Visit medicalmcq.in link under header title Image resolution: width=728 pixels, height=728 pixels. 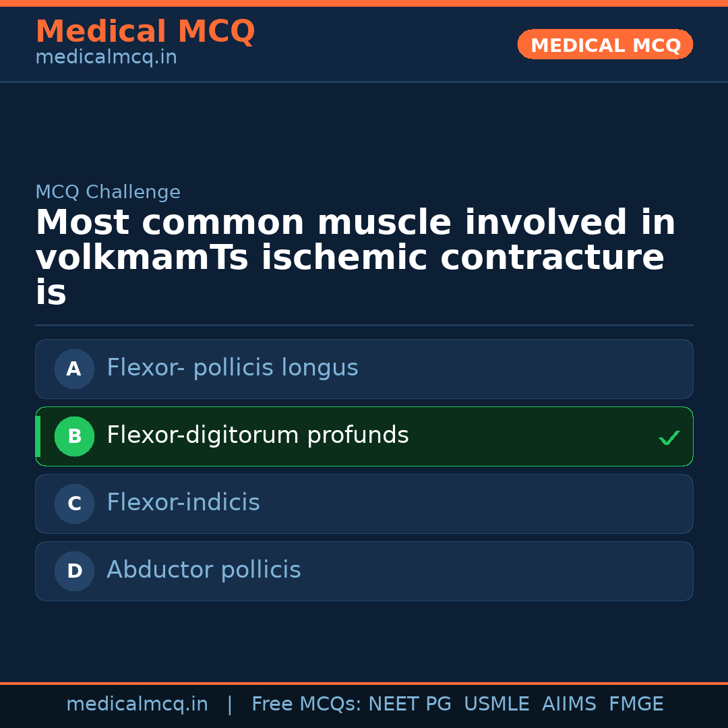106,58
